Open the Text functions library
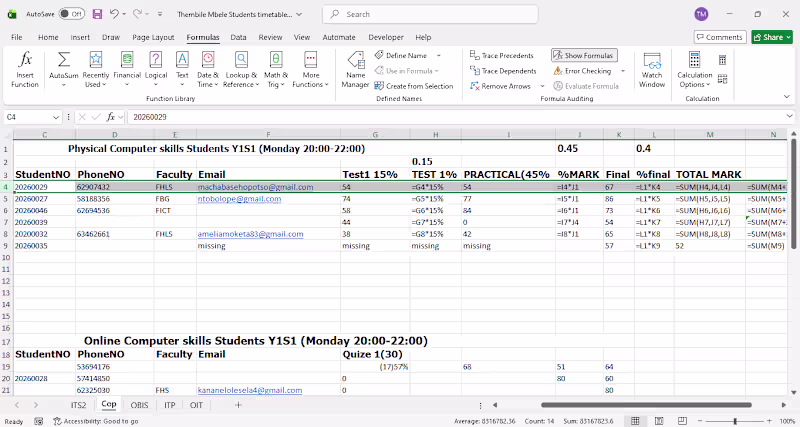 [x=182, y=69]
